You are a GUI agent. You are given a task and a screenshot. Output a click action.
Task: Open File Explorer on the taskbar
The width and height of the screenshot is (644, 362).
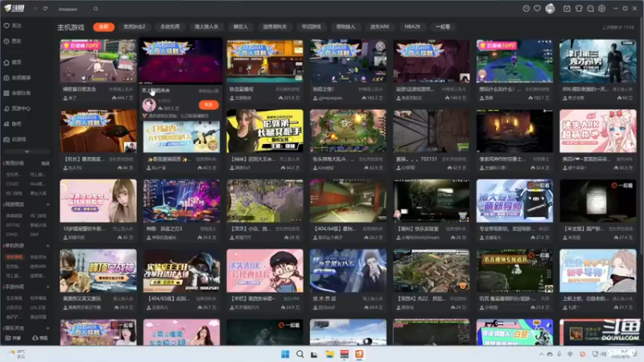(x=329, y=354)
